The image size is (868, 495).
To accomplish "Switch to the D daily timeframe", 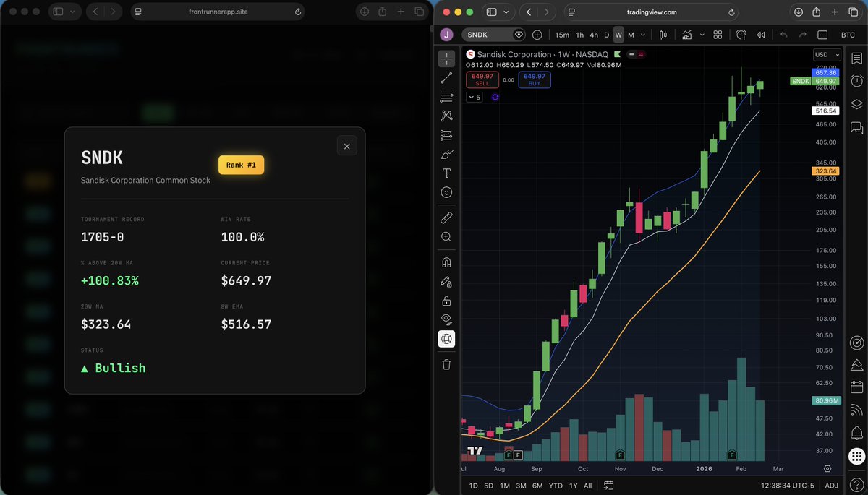I will [x=607, y=35].
